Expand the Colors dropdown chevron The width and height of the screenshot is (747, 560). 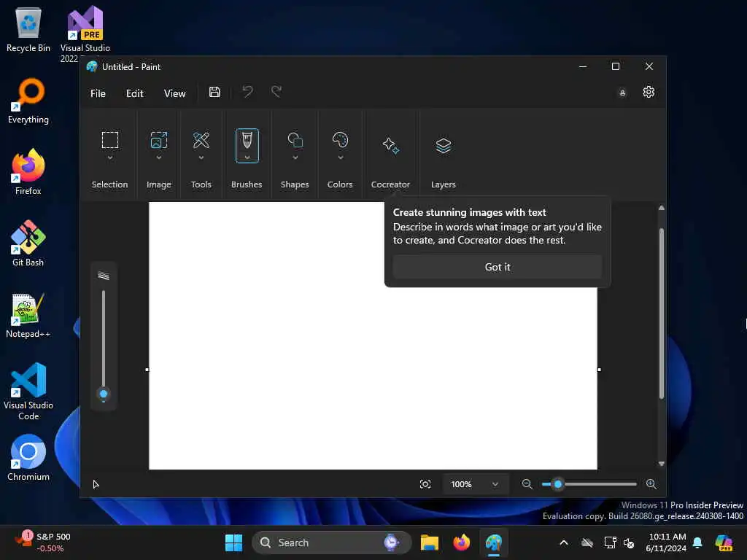pos(340,157)
